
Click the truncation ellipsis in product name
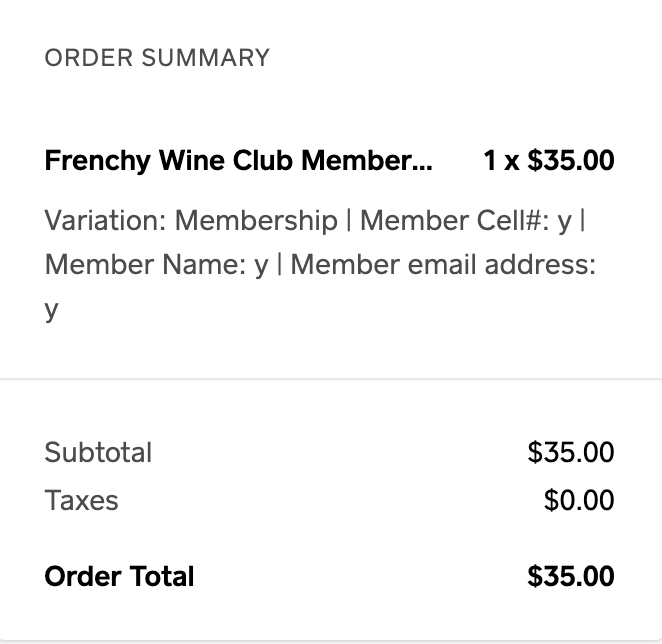click(x=423, y=165)
